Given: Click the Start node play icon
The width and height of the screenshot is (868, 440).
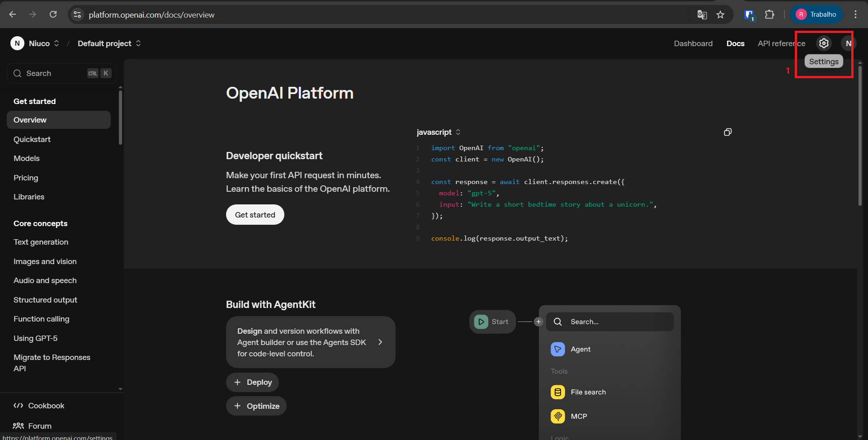Looking at the screenshot, I should pyautogui.click(x=481, y=322).
